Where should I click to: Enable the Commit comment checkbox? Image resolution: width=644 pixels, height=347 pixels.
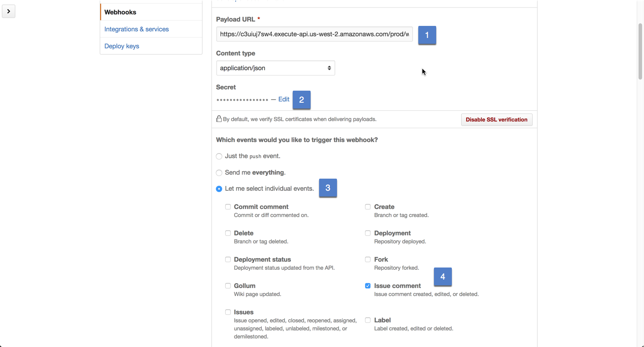point(228,207)
